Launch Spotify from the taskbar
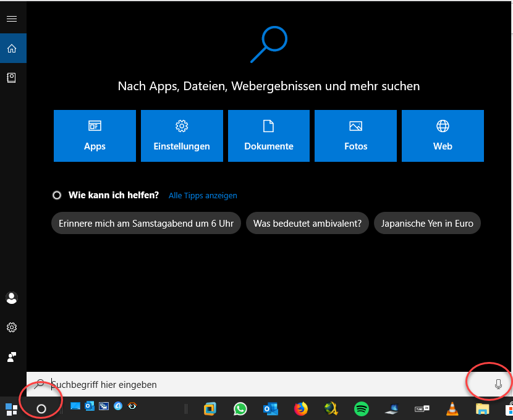The width and height of the screenshot is (513, 420). 362,408
